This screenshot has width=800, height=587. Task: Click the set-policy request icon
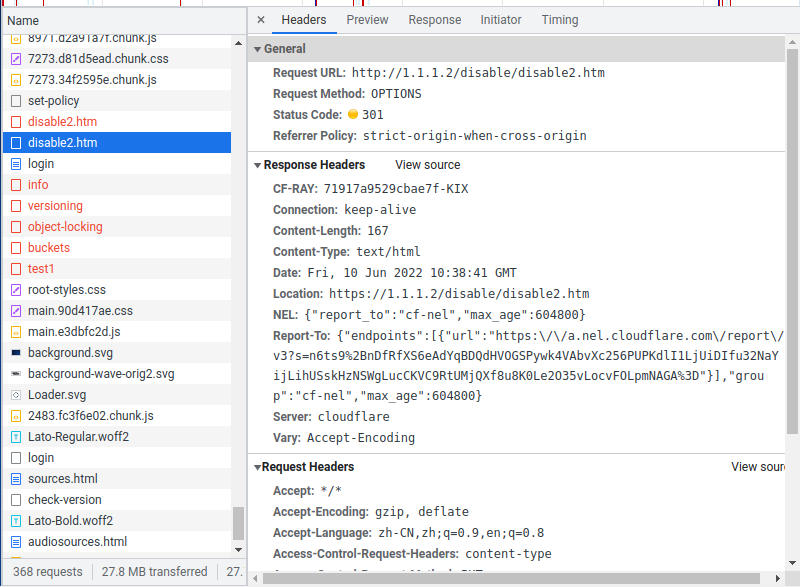click(16, 101)
